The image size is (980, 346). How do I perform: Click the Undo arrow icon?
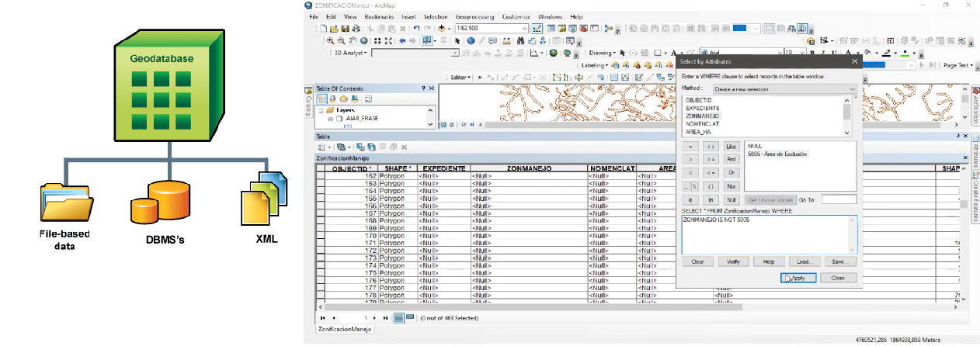(417, 29)
